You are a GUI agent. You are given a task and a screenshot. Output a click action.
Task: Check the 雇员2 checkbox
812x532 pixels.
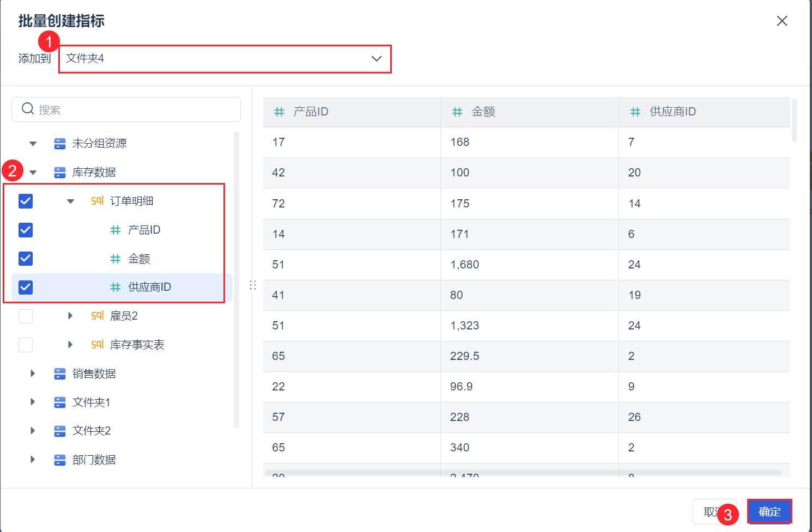26,316
